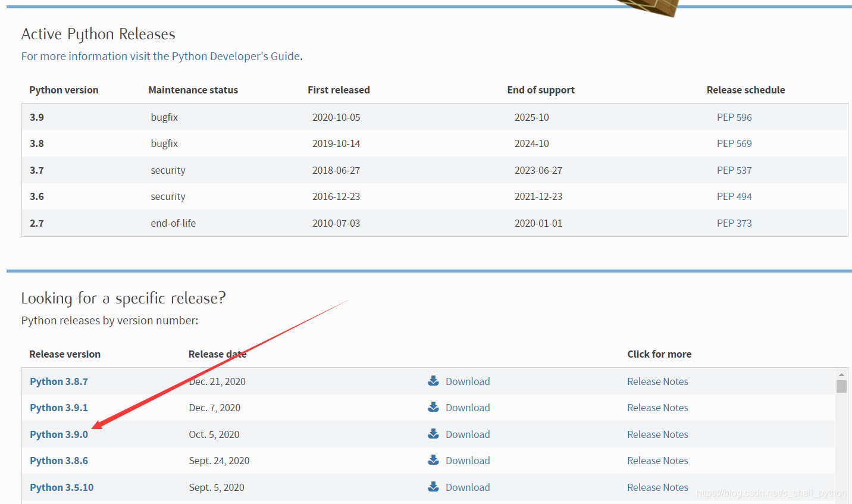The height and width of the screenshot is (504, 852).
Task: Click download icon in Python 3.9.1 row
Action: [433, 407]
